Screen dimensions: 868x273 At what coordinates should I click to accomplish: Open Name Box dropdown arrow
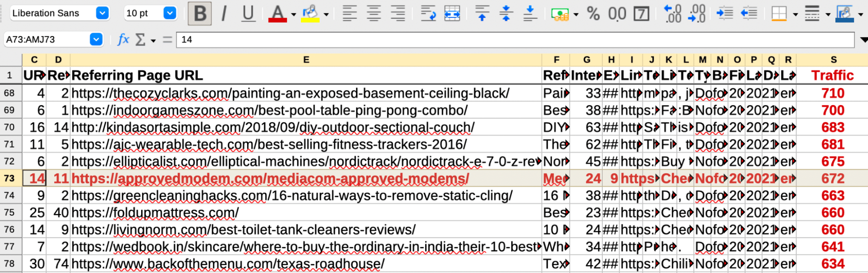tap(96, 39)
